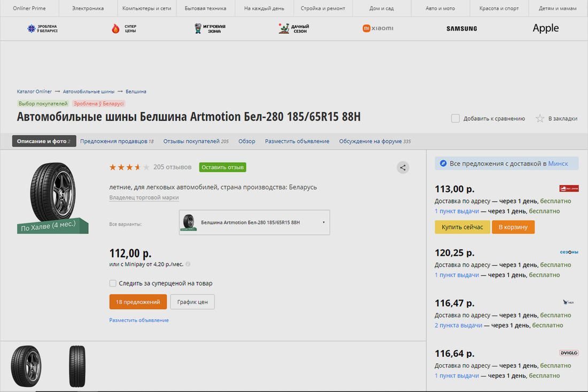
Task: Select the side-view tire thumbnail
Action: 77,366
